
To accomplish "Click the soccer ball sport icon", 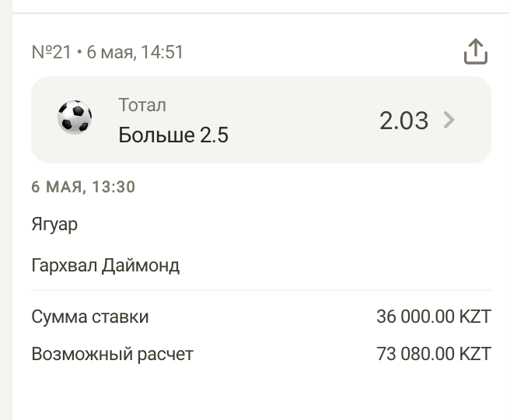I will (x=75, y=118).
